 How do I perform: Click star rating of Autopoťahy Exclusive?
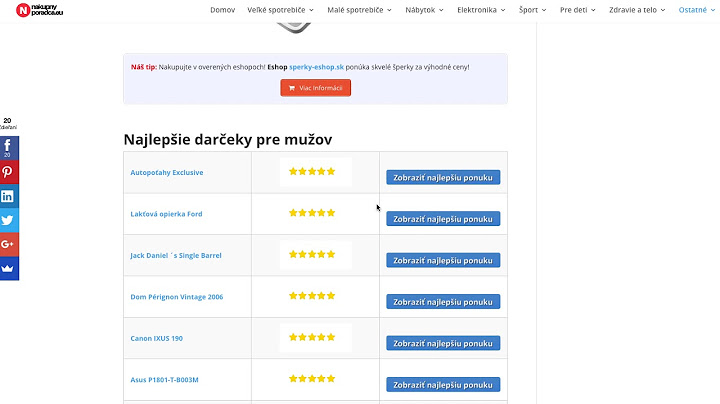coord(312,172)
